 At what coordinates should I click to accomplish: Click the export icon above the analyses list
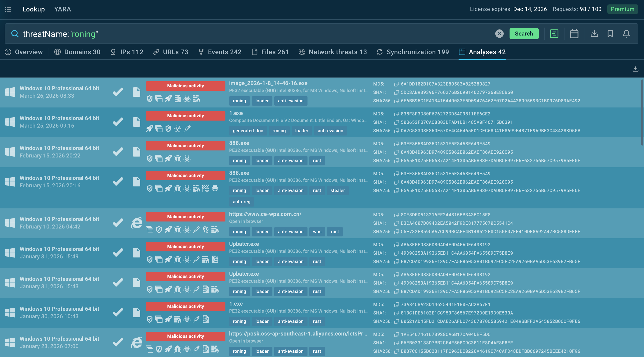636,68
